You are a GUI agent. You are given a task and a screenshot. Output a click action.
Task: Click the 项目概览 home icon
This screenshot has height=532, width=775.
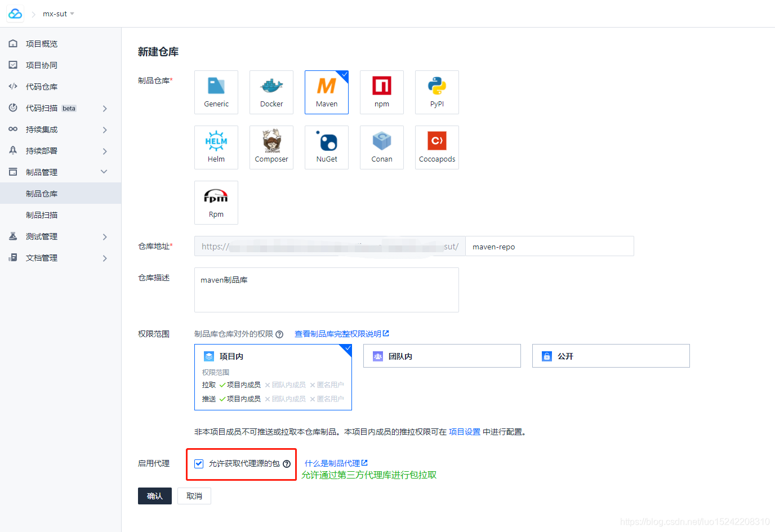click(x=13, y=43)
